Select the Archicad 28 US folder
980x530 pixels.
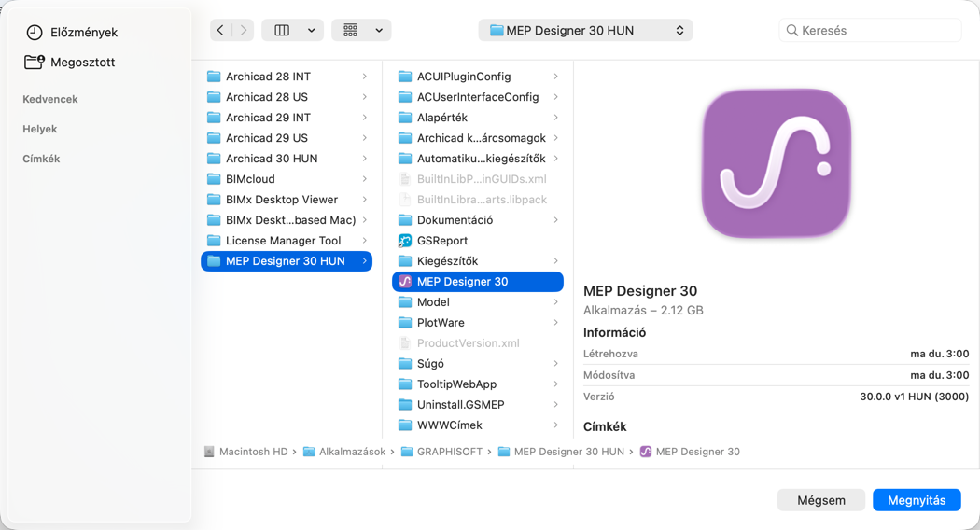coord(287,97)
